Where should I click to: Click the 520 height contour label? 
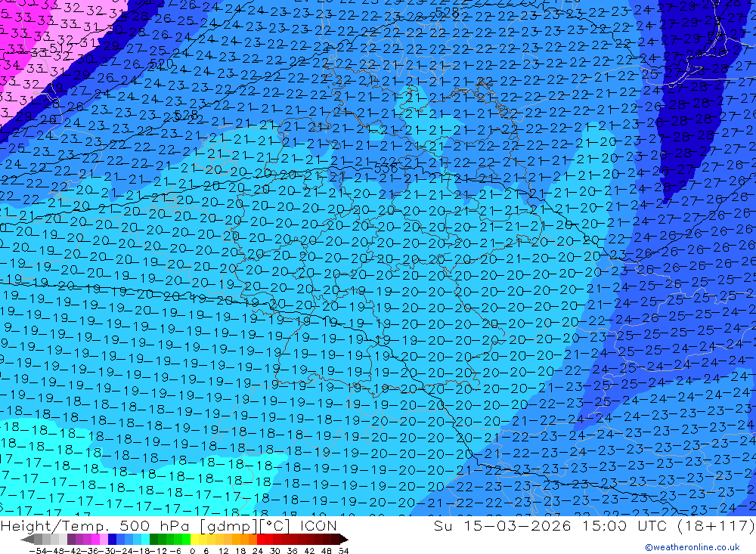[x=162, y=63]
